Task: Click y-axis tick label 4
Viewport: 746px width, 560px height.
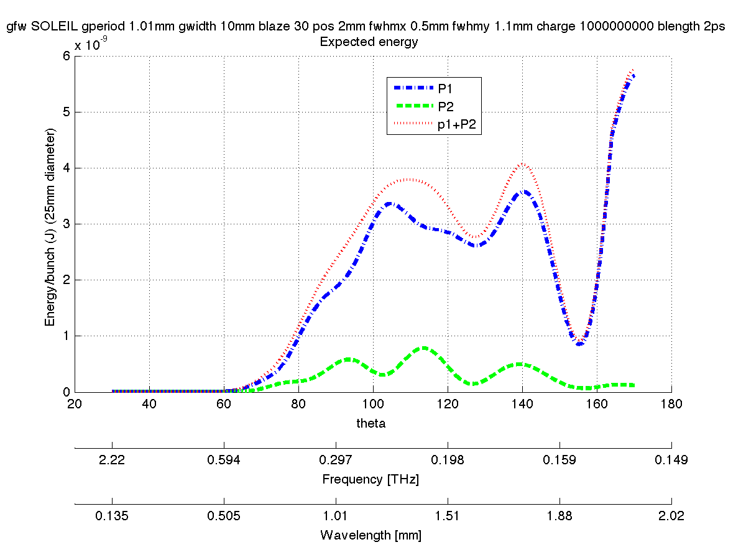Action: click(x=65, y=168)
